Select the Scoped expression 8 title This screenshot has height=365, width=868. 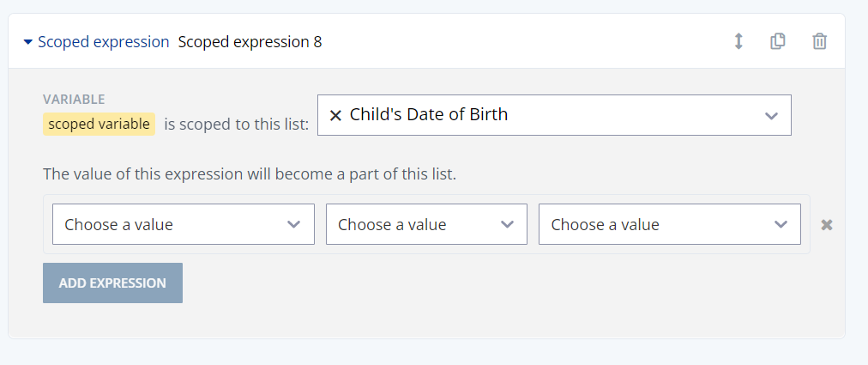[x=250, y=41]
